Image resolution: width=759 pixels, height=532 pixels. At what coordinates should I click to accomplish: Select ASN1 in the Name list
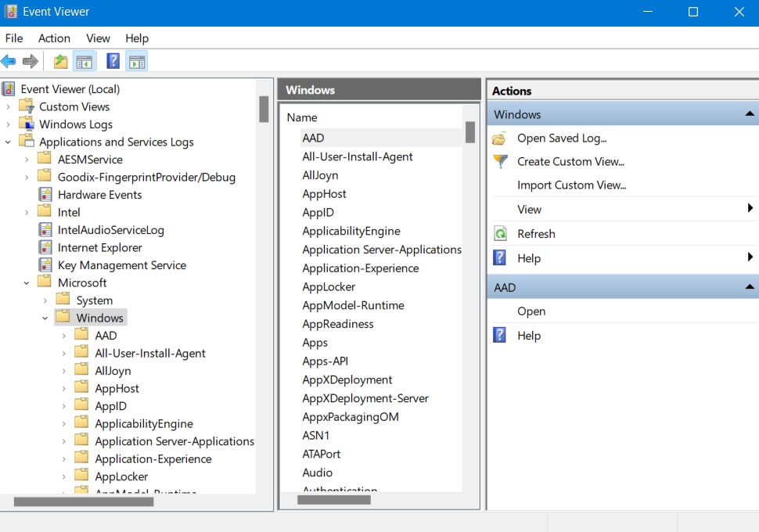315,435
